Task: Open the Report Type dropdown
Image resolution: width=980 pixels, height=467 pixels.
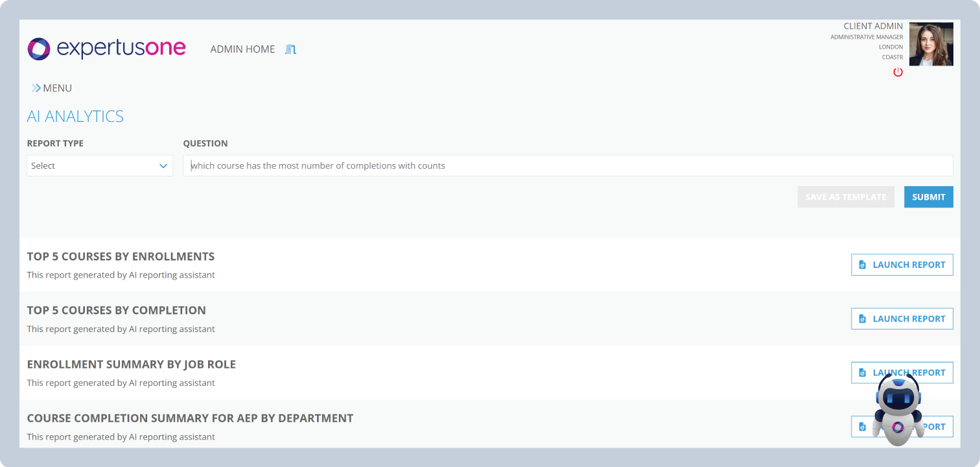Action: point(100,166)
